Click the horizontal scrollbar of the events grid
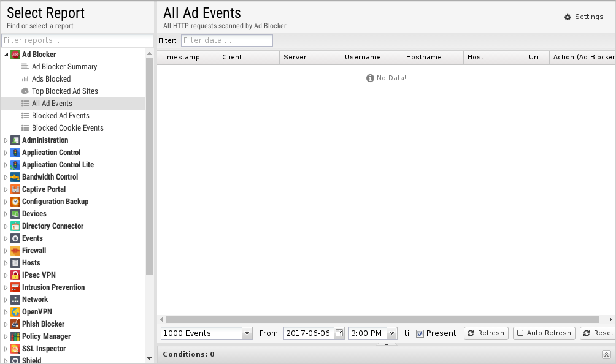The width and height of the screenshot is (616, 364). coord(382,320)
